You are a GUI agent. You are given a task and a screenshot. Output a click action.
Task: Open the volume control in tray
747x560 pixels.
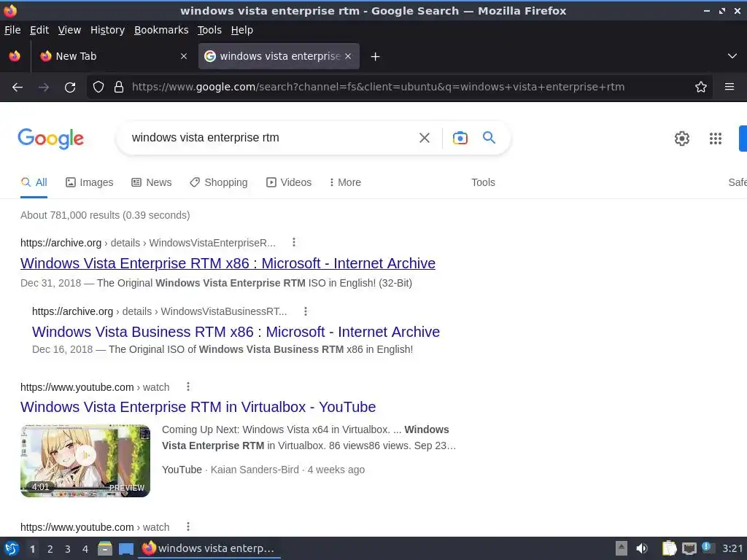[x=642, y=548]
